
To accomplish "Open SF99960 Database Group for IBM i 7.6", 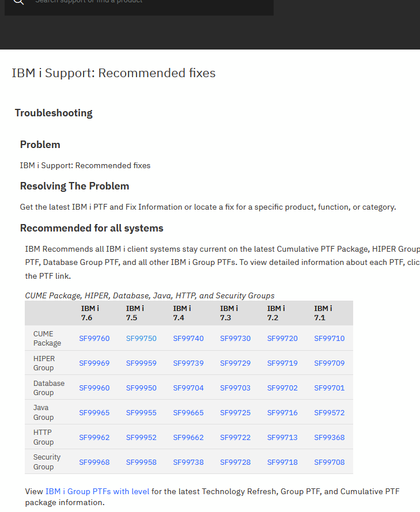I will point(94,388).
